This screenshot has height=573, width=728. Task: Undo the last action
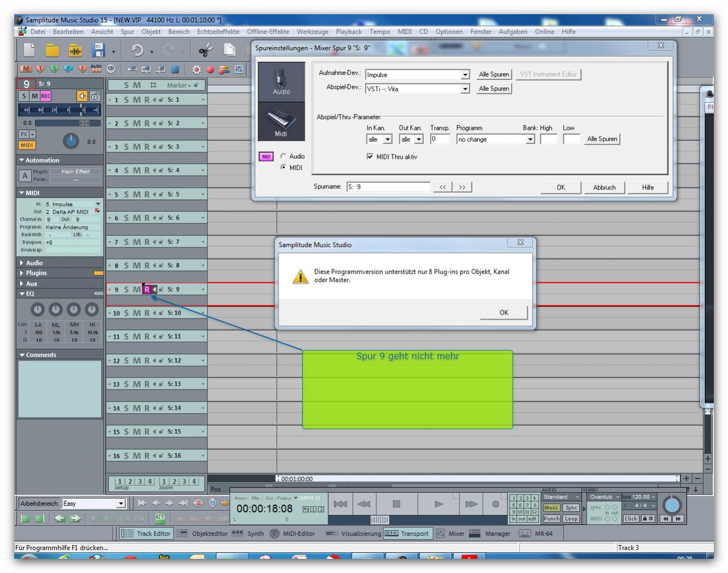tap(137, 51)
